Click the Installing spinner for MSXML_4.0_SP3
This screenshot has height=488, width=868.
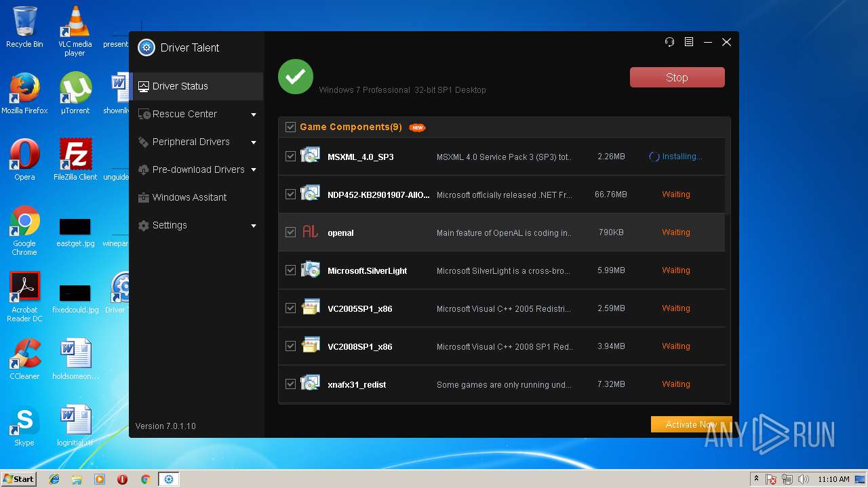pyautogui.click(x=654, y=157)
